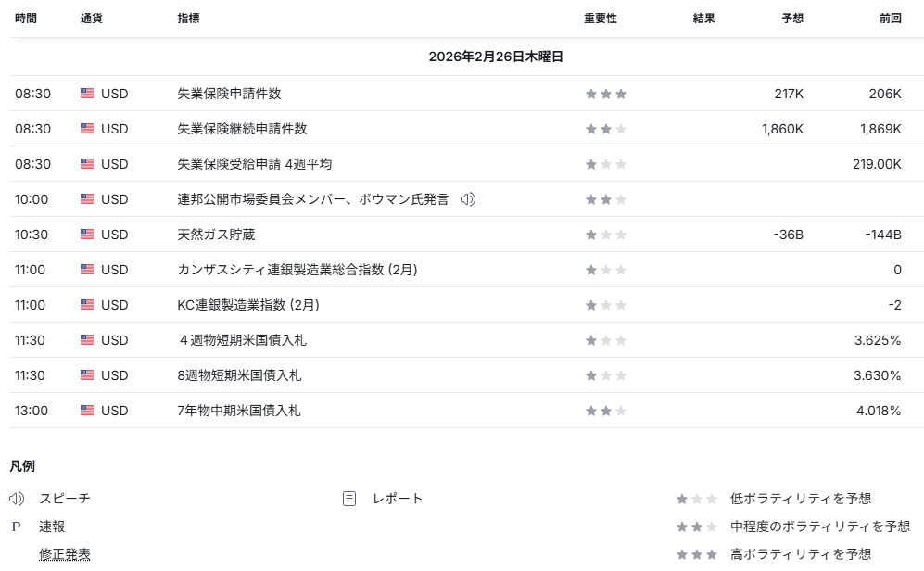Click the US flag in the 天然ガス貯蔵 row
924x571 pixels.
(x=87, y=235)
